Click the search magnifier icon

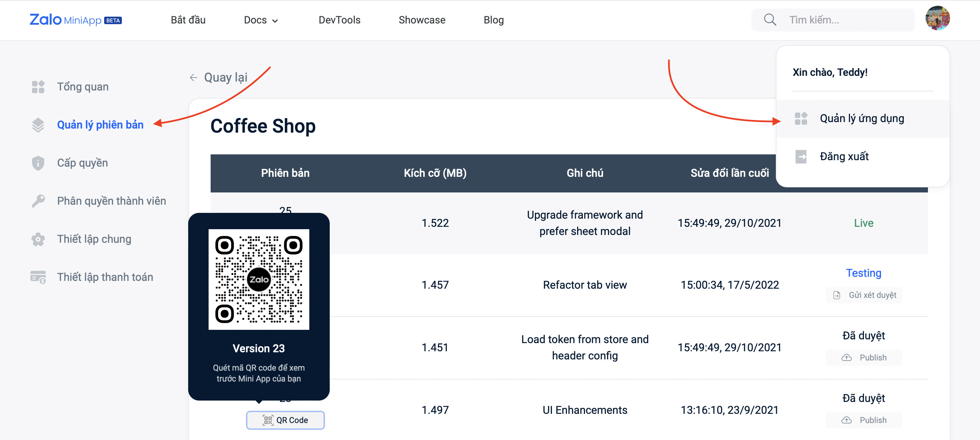tap(770, 19)
